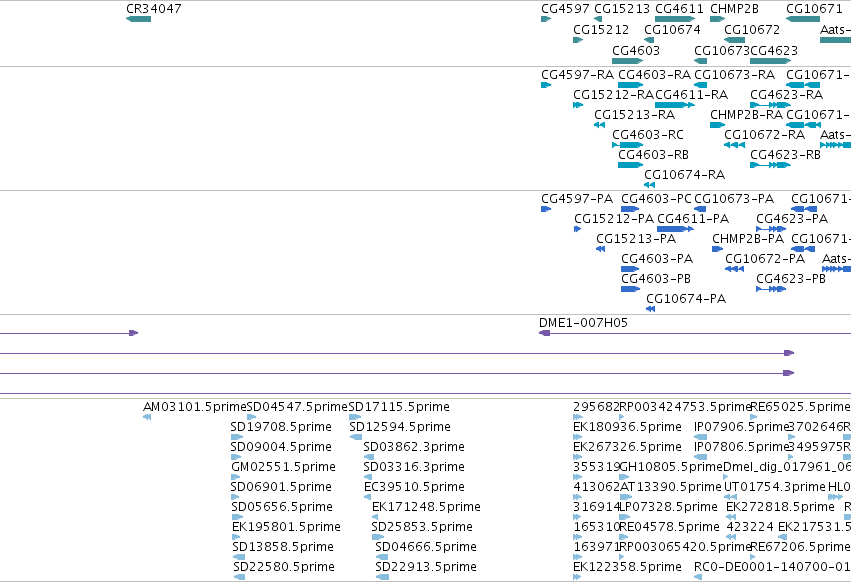Viewport: 851px width, 582px height.
Task: Open the CHMP2B-RA transcript label
Action: point(746,115)
